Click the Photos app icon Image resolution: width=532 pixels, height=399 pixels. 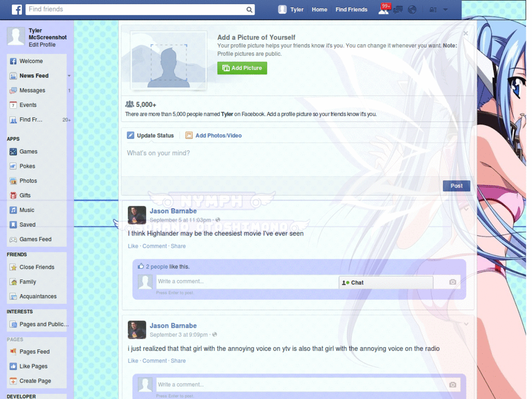coord(13,181)
